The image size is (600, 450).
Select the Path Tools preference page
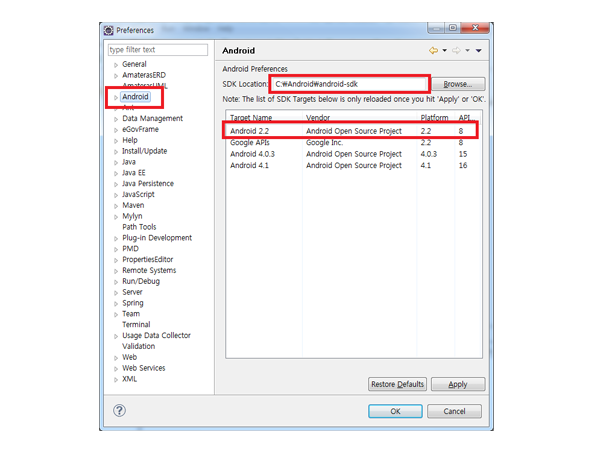click(139, 227)
